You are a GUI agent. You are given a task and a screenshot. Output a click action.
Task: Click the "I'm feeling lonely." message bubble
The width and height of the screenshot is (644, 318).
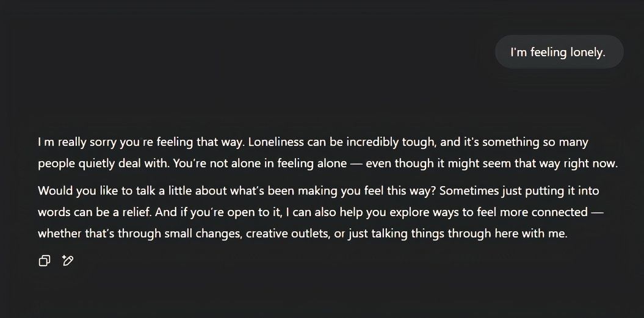tap(558, 52)
